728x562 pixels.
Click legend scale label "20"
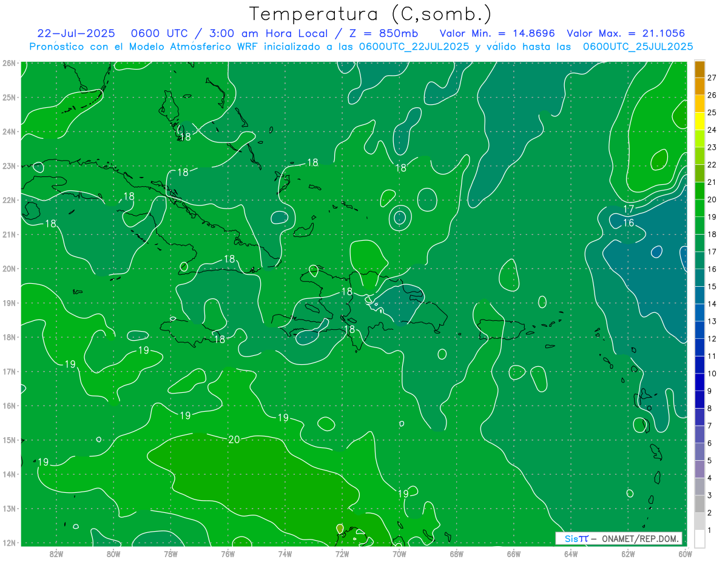[712, 199]
